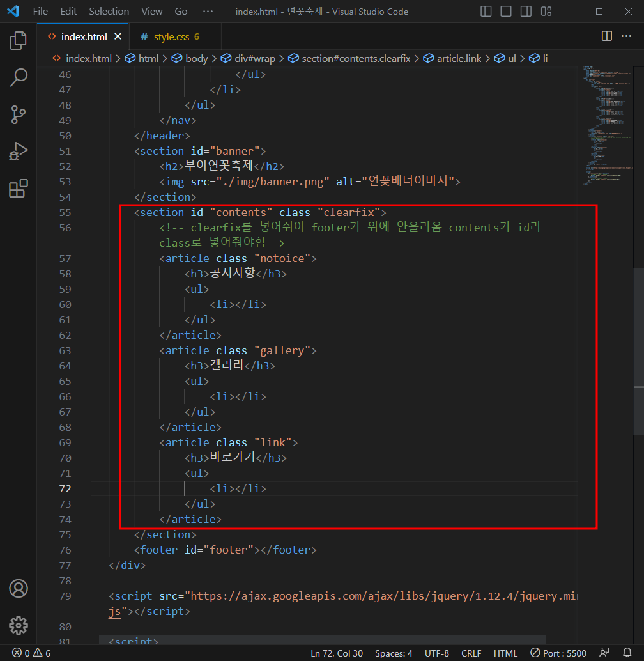This screenshot has width=644, height=661.
Task: Toggle the secondary side bar layout icon
Action: pyautogui.click(x=526, y=12)
